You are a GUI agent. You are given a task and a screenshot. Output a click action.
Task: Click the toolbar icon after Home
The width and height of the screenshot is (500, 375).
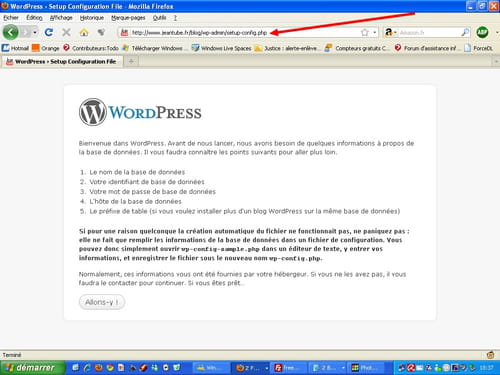[x=101, y=32]
